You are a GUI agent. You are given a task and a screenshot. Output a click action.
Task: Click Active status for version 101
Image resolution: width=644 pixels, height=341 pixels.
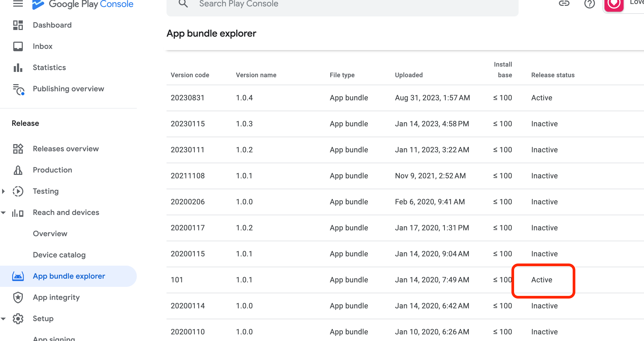(542, 280)
